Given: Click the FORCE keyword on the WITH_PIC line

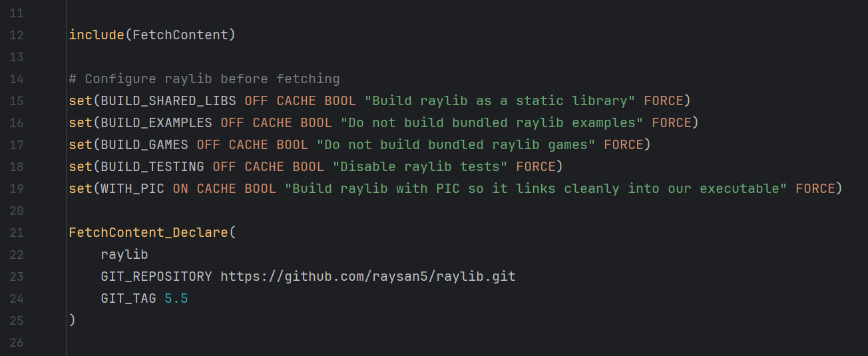Looking at the screenshot, I should (815, 188).
